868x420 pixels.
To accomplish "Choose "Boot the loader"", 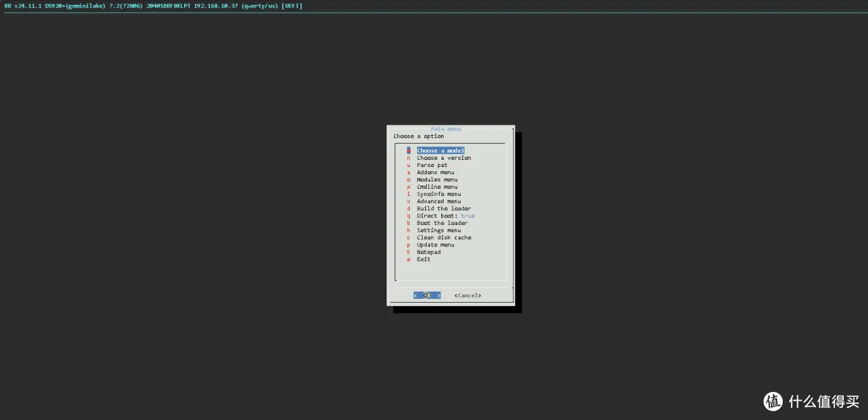I will point(442,223).
